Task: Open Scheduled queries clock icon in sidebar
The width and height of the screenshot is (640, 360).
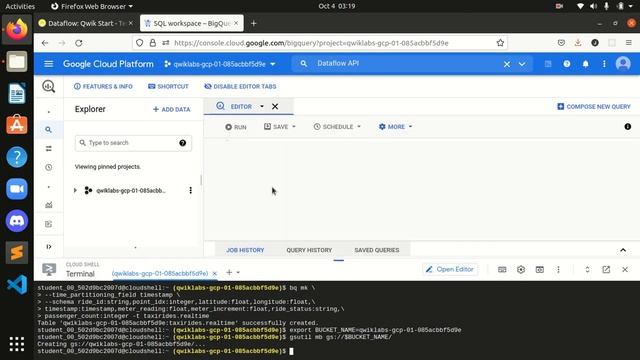Action: (49, 167)
